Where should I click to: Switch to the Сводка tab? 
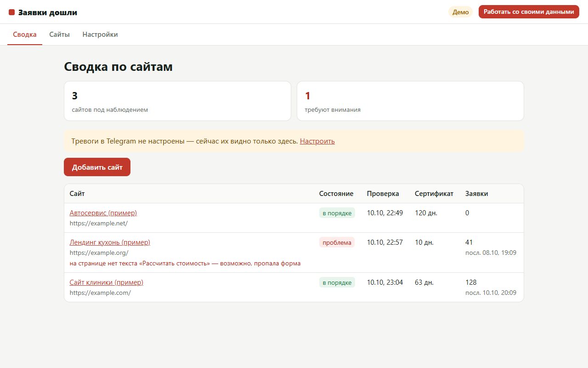point(25,34)
